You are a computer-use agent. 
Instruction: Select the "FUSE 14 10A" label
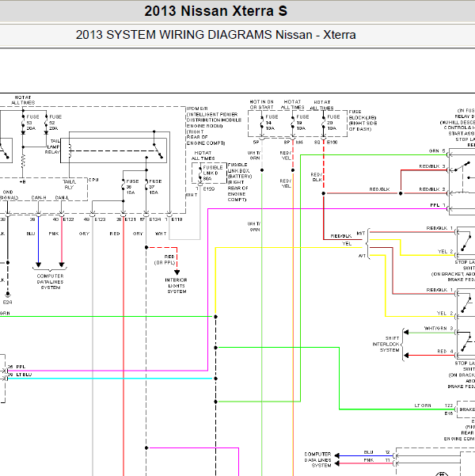pos(272,123)
